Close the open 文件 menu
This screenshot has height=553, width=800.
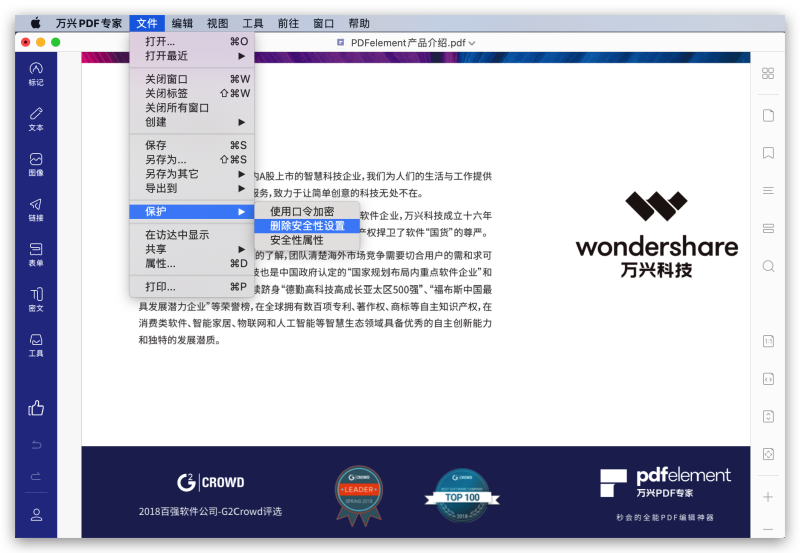click(x=147, y=23)
